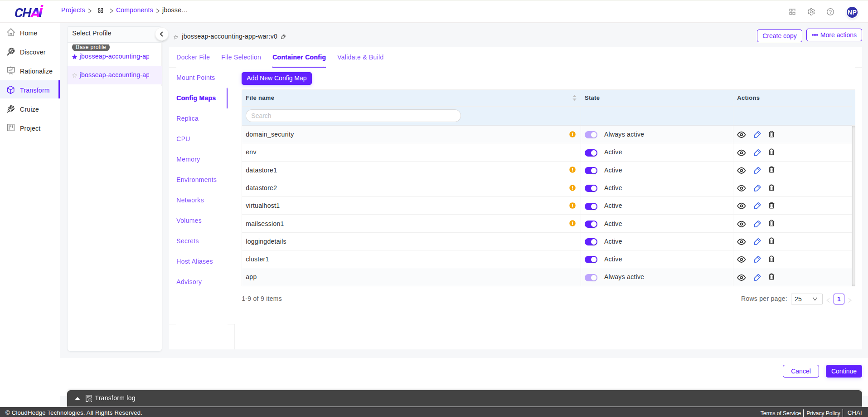Image resolution: width=868 pixels, height=417 pixels.
Task: Collapse the Select Profile panel
Action: pos(161,34)
